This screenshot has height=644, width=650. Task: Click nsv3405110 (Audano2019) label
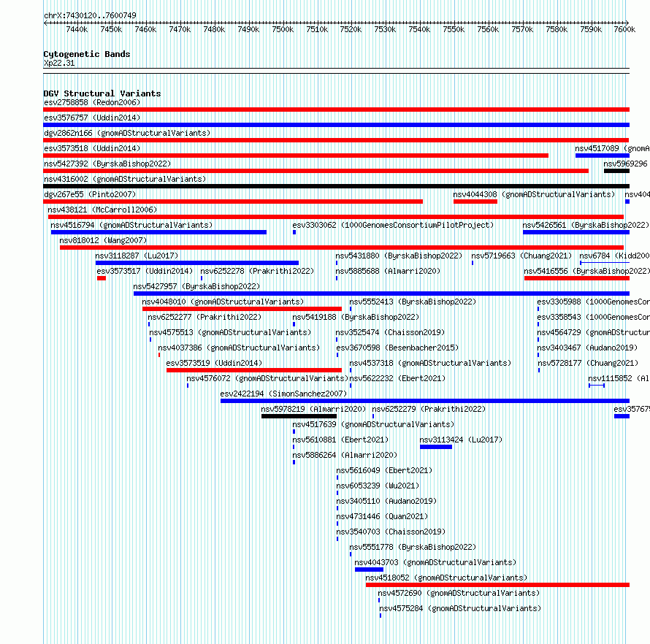386,501
